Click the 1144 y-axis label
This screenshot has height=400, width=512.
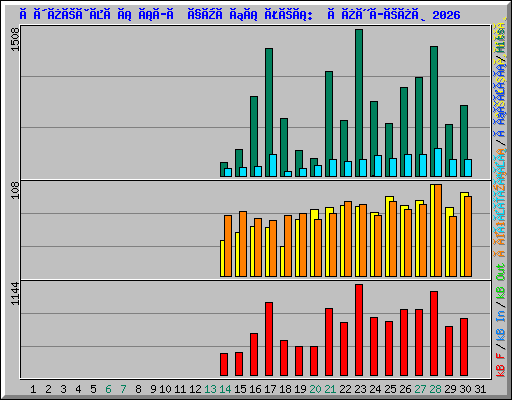pos(15,293)
